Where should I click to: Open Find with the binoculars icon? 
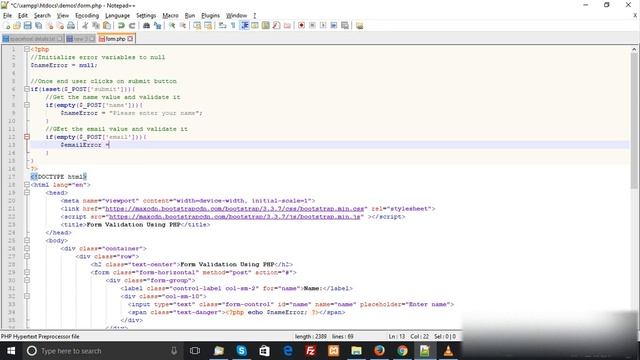146,25
